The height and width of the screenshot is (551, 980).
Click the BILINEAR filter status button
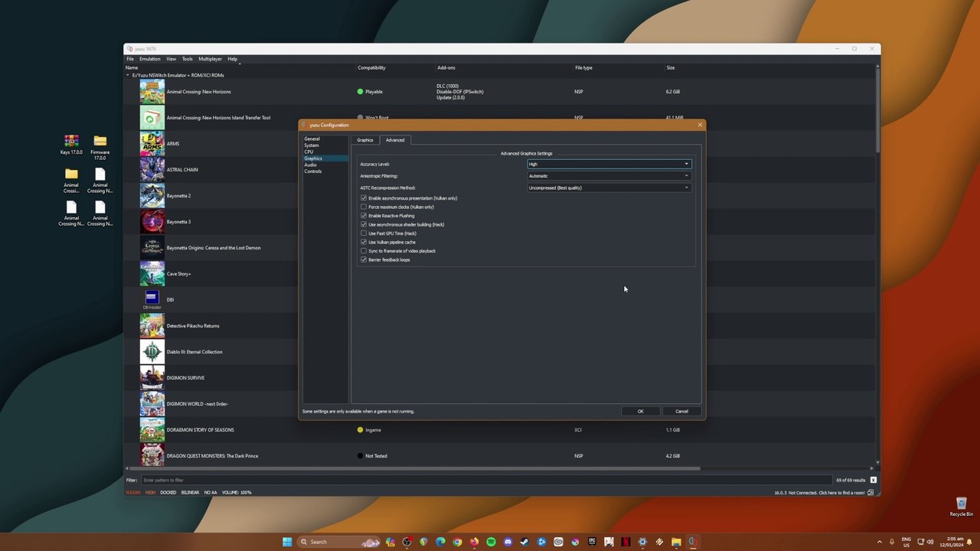point(190,492)
